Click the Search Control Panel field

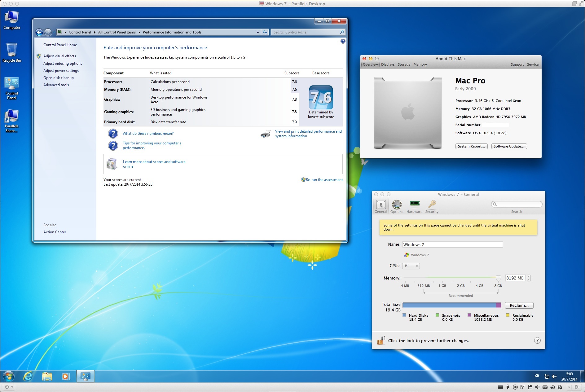coord(308,32)
